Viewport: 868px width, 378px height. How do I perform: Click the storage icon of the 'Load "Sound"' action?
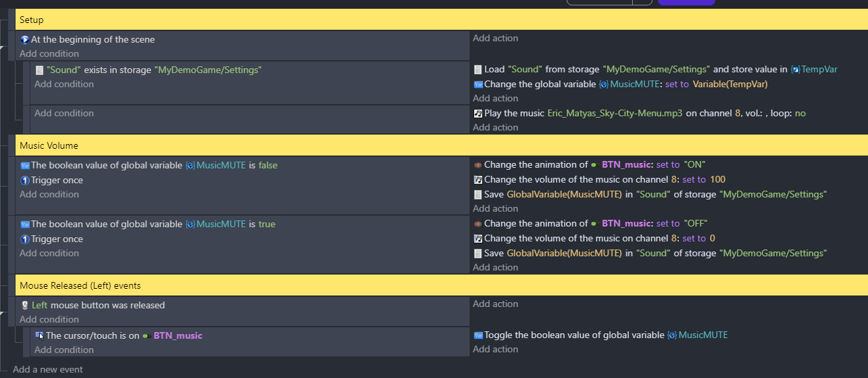pos(478,70)
